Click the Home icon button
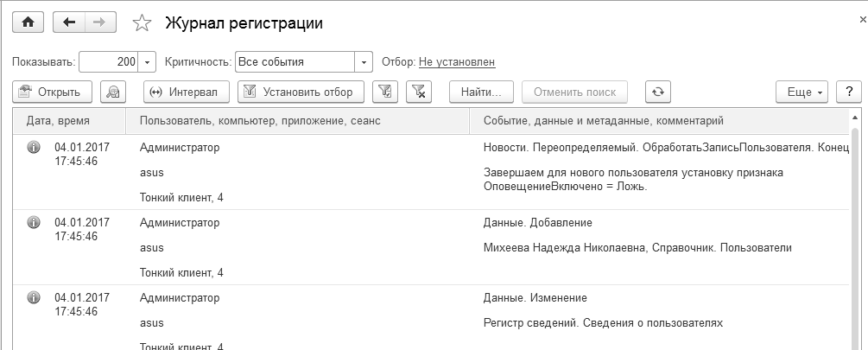868x350 pixels. tap(27, 23)
